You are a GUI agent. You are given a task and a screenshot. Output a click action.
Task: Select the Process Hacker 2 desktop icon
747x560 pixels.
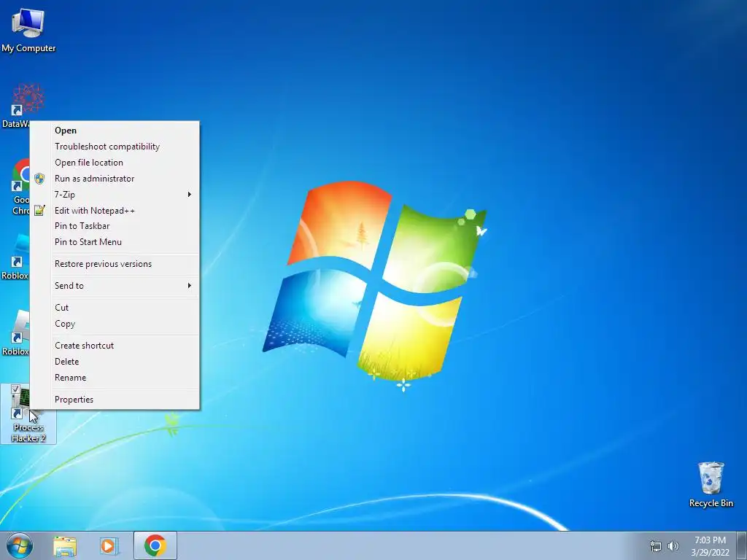tap(28, 414)
